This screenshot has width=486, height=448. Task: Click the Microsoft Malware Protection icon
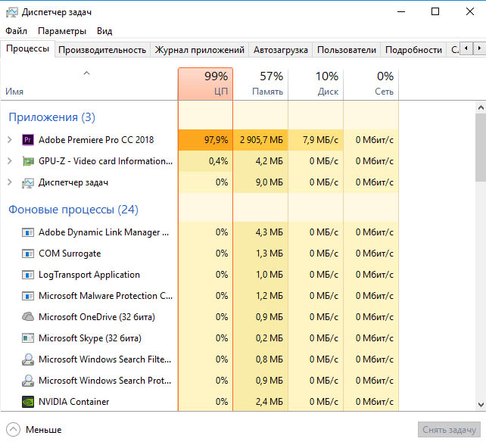(28, 296)
